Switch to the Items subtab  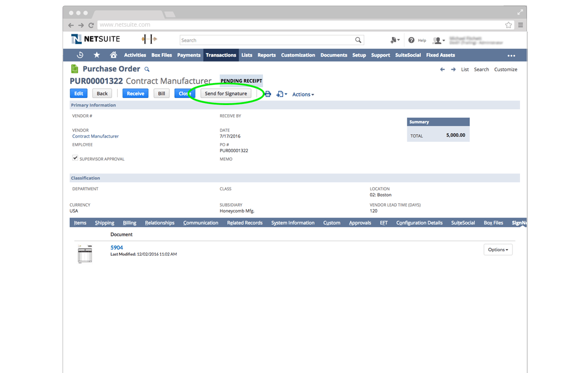80,223
